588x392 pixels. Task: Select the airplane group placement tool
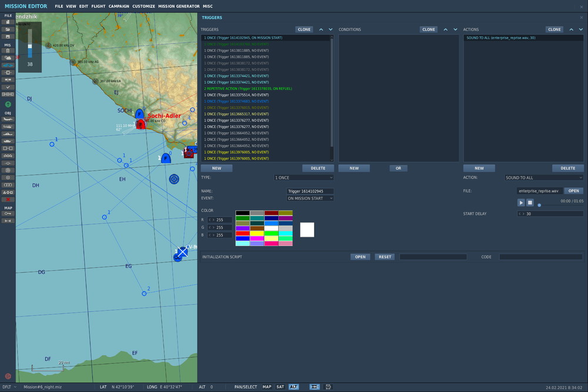[x=8, y=119]
